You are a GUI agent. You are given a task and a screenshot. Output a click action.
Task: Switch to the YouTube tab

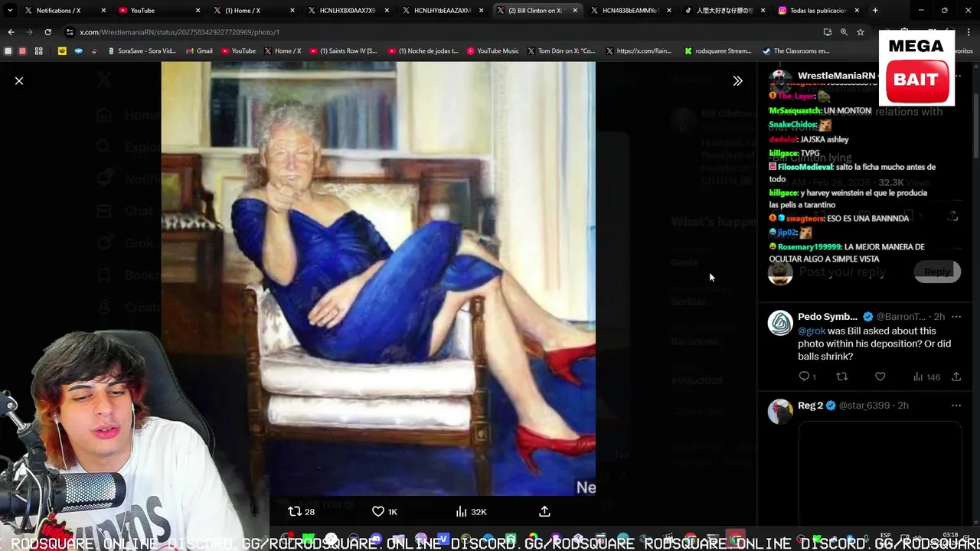pos(158,11)
